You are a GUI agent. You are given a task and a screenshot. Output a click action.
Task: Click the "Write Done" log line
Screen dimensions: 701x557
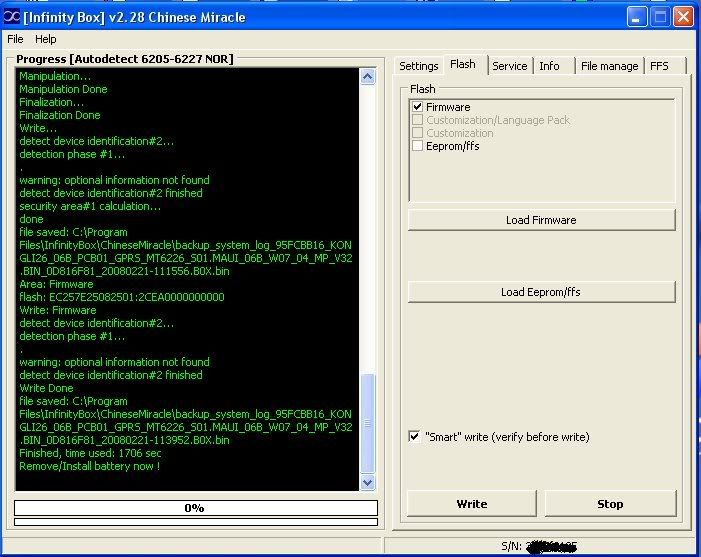(x=46, y=388)
